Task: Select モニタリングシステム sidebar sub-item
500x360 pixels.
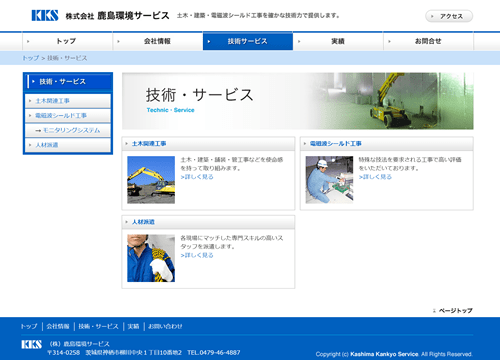Action: click(x=68, y=130)
